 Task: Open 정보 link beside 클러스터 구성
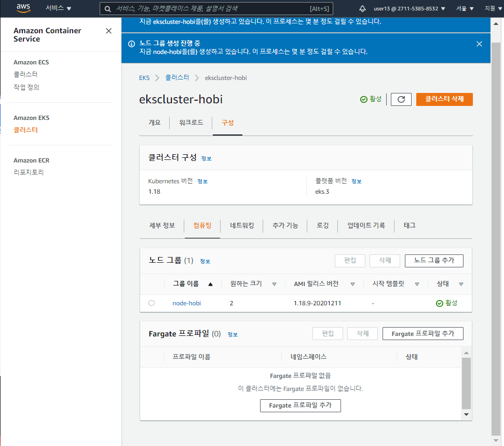[x=206, y=158]
